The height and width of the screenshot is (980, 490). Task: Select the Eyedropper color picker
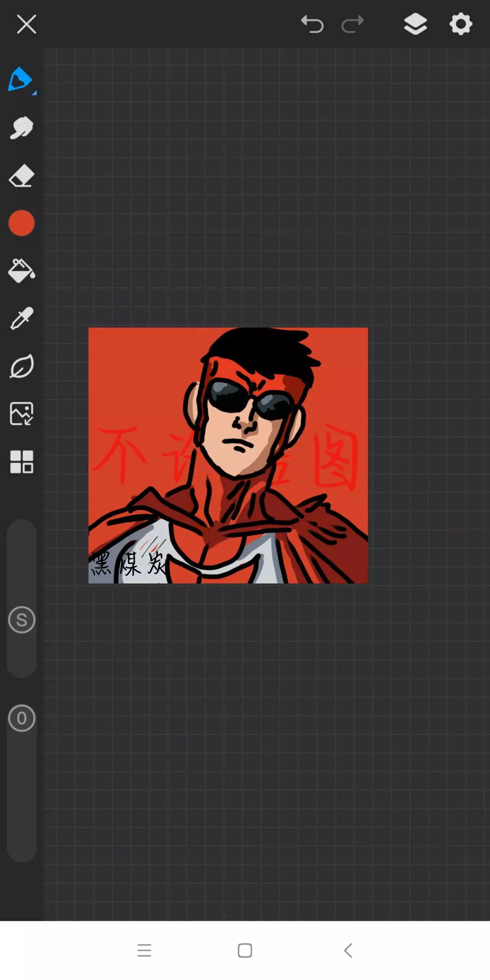click(21, 318)
